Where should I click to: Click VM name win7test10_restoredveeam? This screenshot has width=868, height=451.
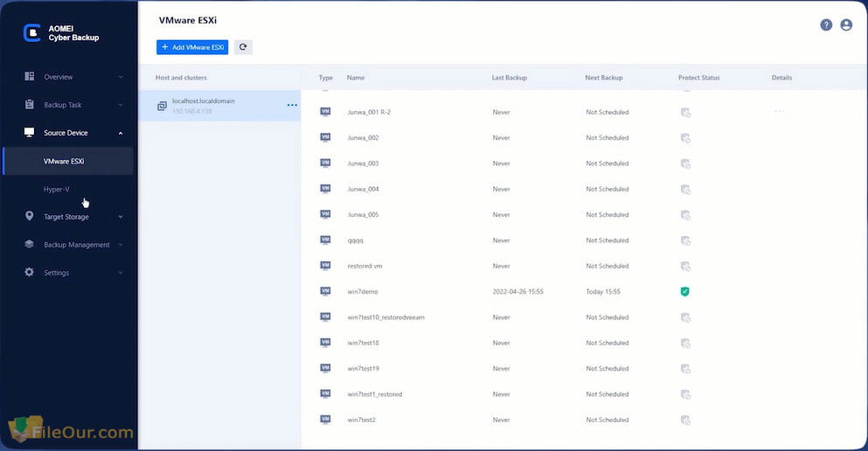[385, 317]
